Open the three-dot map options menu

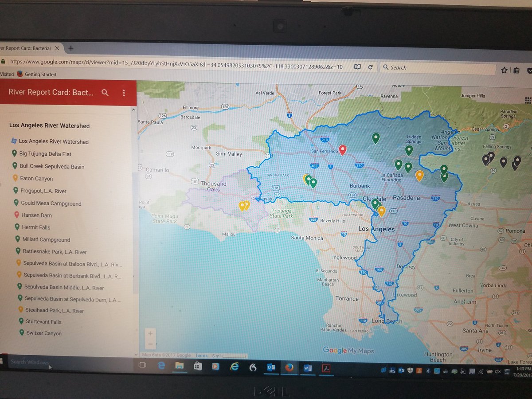124,93
